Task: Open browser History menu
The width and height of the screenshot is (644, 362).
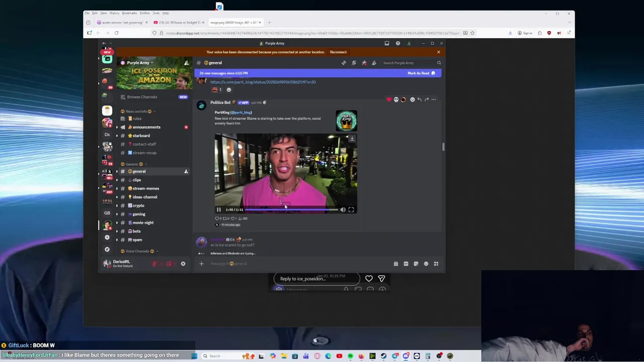Action: (115, 13)
